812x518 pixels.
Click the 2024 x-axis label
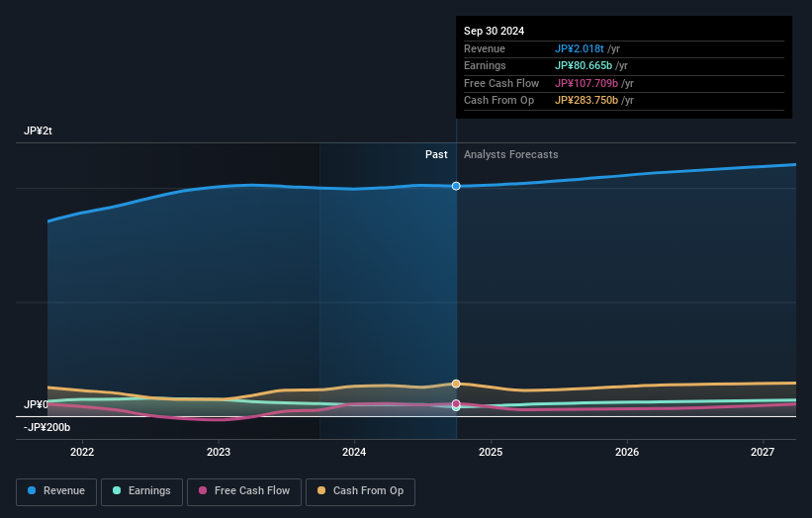coord(354,453)
